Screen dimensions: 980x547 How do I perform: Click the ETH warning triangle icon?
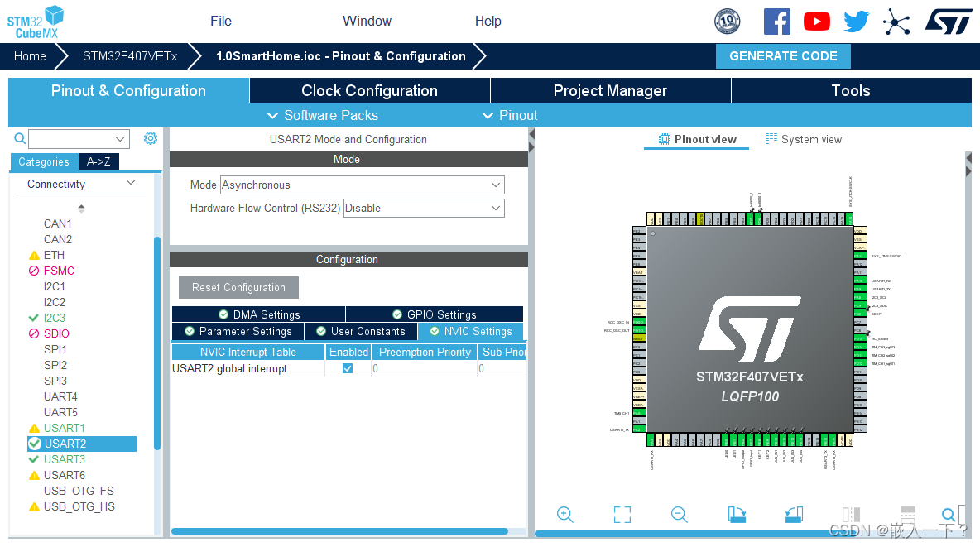click(x=35, y=256)
